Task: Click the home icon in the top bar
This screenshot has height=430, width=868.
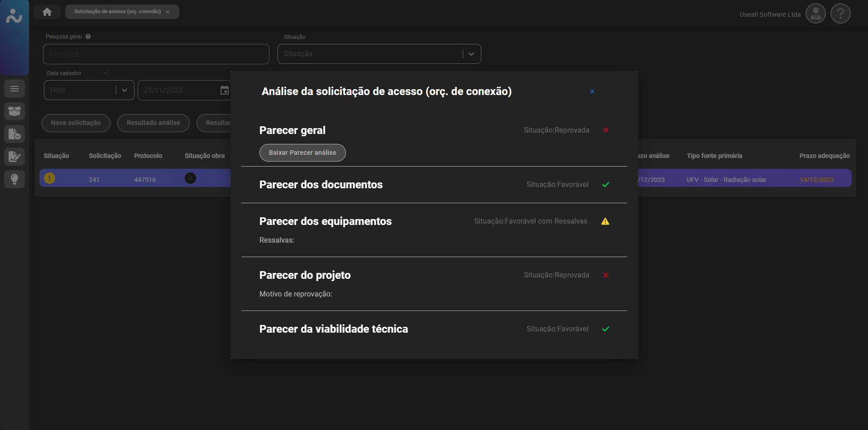Action: click(x=47, y=12)
